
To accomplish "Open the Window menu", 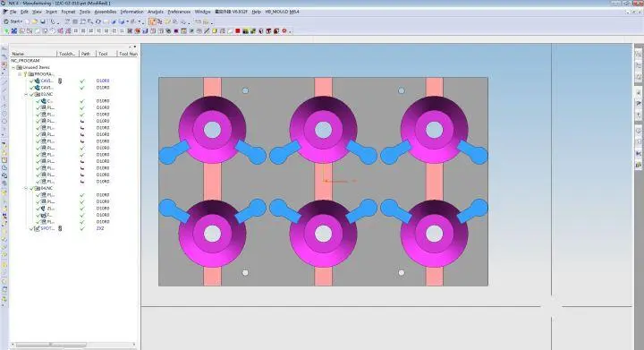I will [x=202, y=12].
